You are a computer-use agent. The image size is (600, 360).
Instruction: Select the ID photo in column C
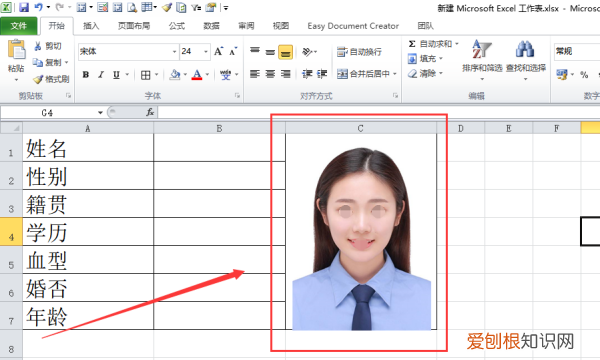pyautogui.click(x=362, y=239)
